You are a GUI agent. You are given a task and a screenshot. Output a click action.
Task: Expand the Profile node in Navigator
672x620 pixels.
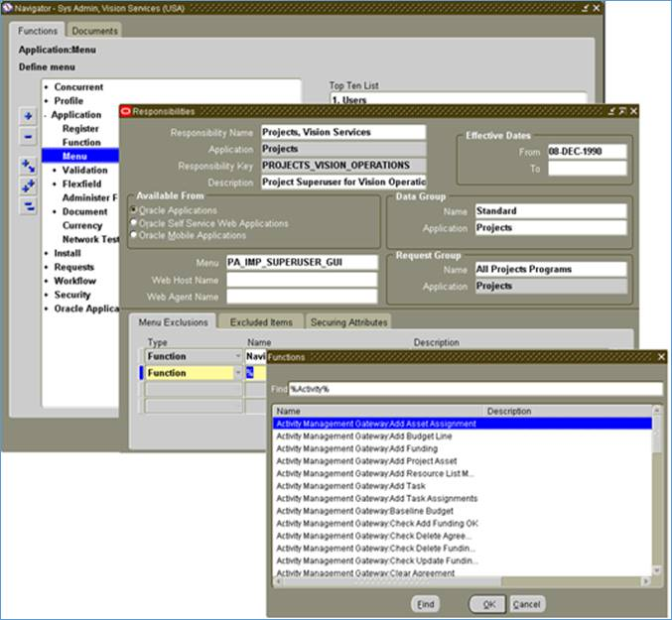pos(46,101)
